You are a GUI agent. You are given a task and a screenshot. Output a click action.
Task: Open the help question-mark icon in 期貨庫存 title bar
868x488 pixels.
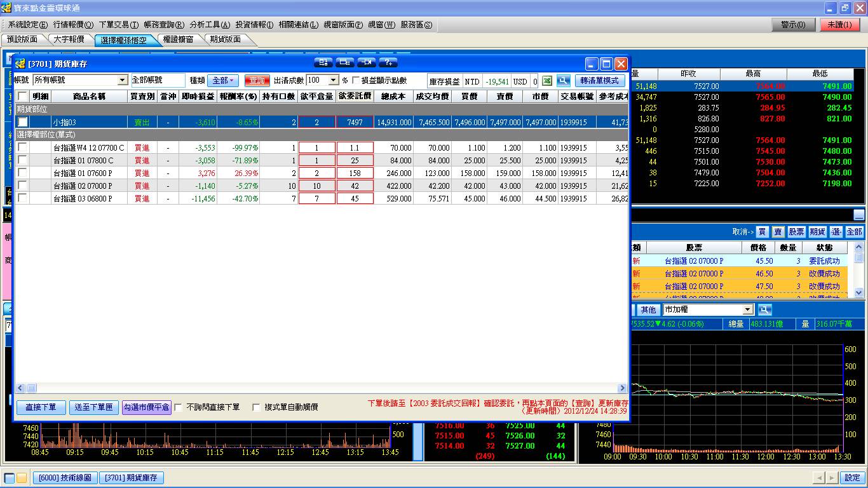388,62
